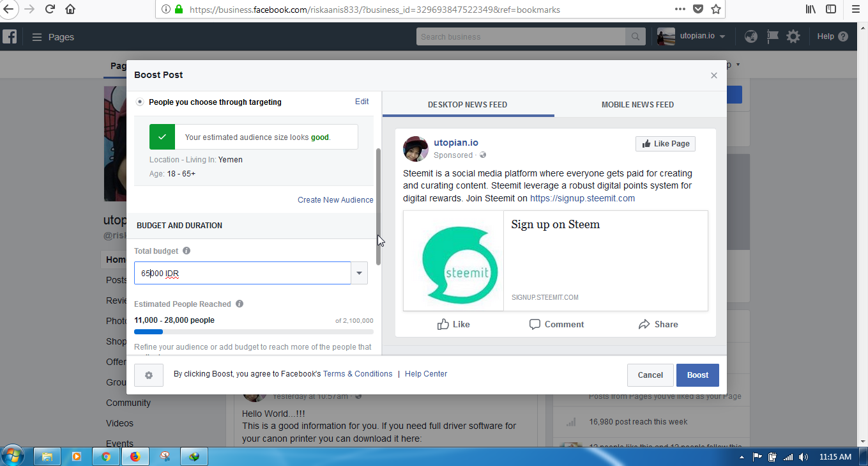868x466 pixels.
Task: Bookmark this page with star icon
Action: (x=716, y=9)
